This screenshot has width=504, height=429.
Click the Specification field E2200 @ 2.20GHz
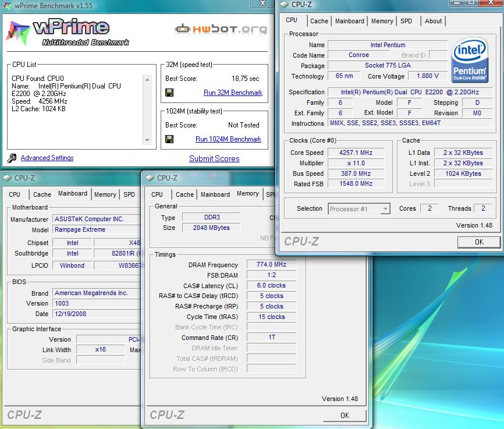(x=410, y=92)
